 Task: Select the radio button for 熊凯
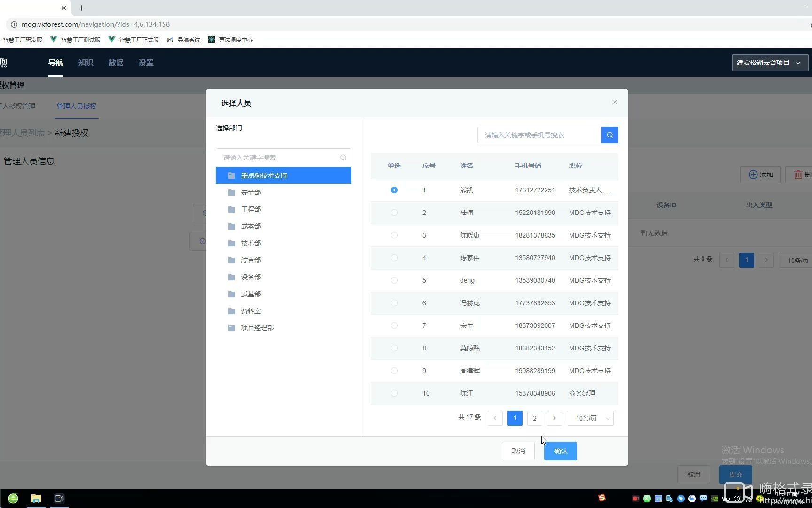coord(394,190)
